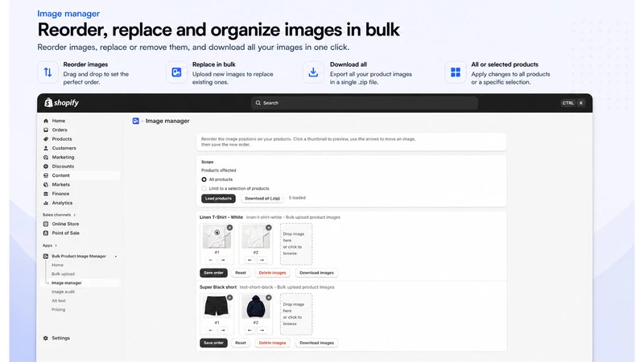The width and height of the screenshot is (644, 362).
Task: Open Content in the sidebar
Action: 61,175
